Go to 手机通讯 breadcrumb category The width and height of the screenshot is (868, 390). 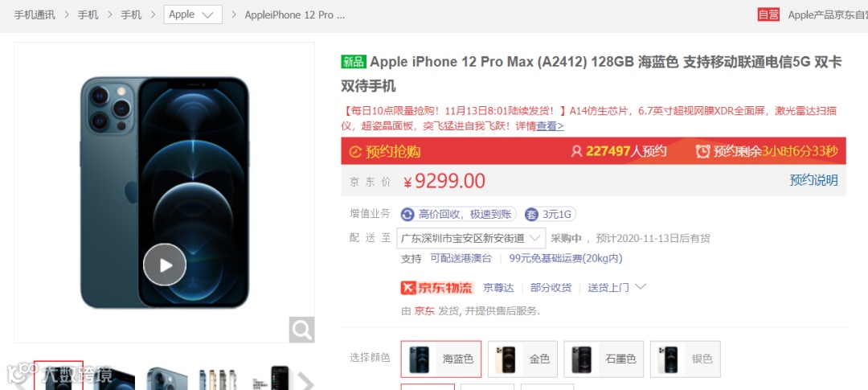click(35, 15)
